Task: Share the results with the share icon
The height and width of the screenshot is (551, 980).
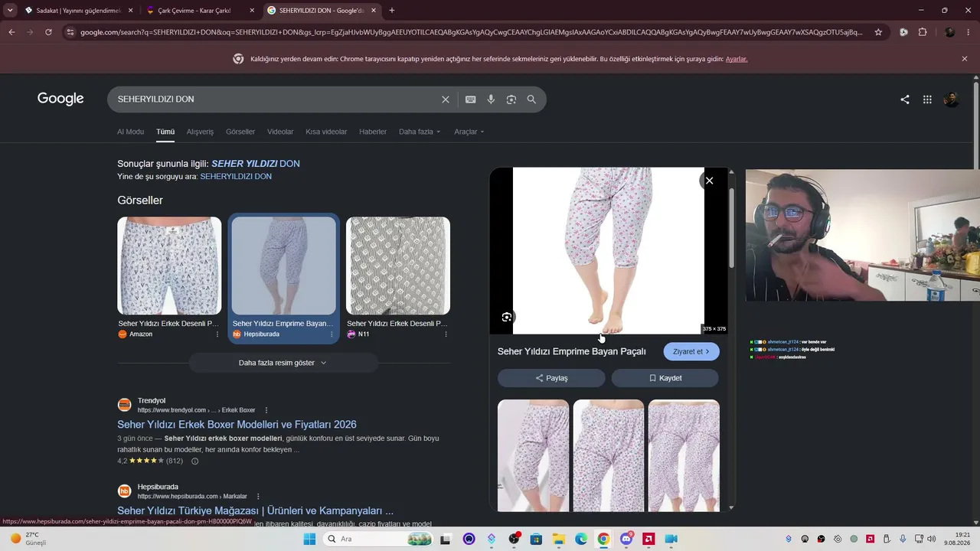Action: tap(905, 99)
